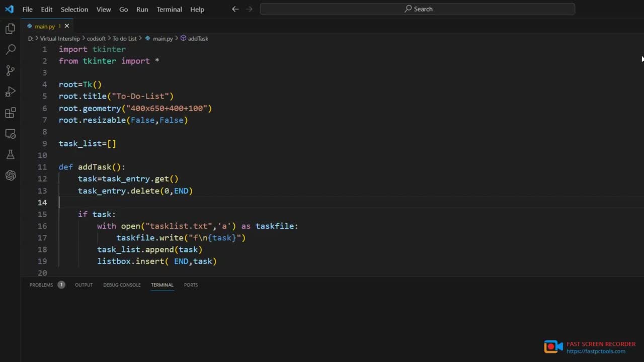Expand the addTask breadcrumb symbol
This screenshot has height=362, width=644.
(x=197, y=39)
